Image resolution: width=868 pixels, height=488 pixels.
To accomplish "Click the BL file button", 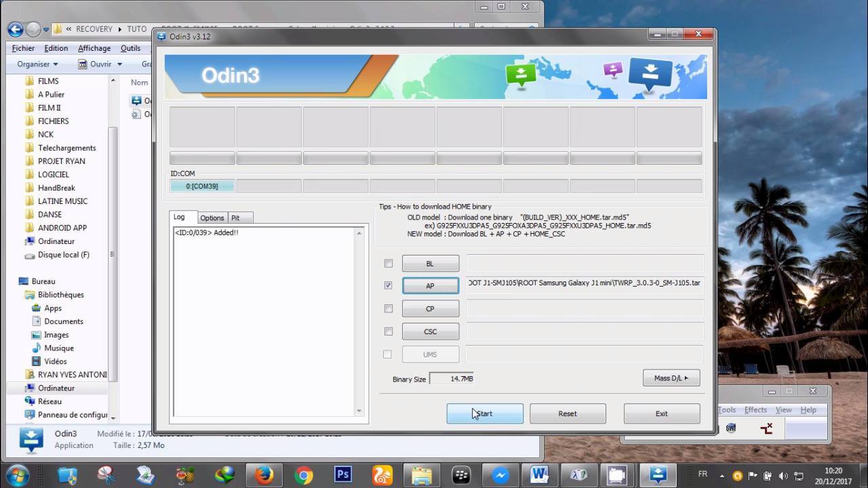I will [431, 264].
